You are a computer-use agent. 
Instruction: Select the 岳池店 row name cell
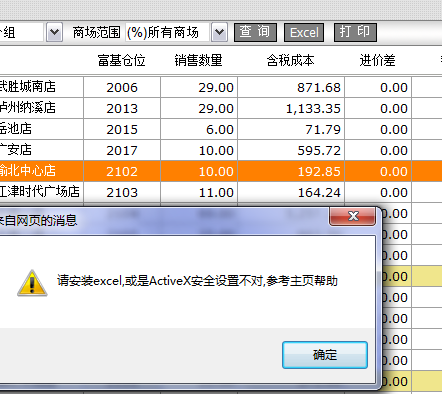click(41, 129)
